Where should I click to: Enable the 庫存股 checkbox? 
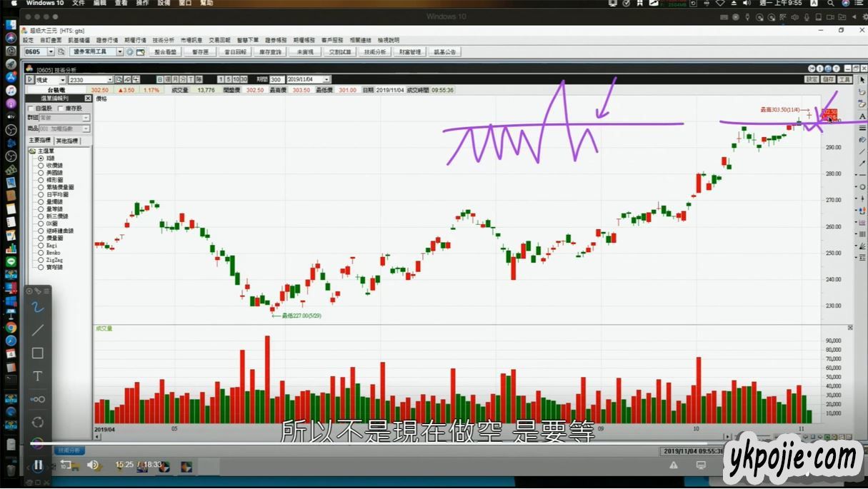61,109
